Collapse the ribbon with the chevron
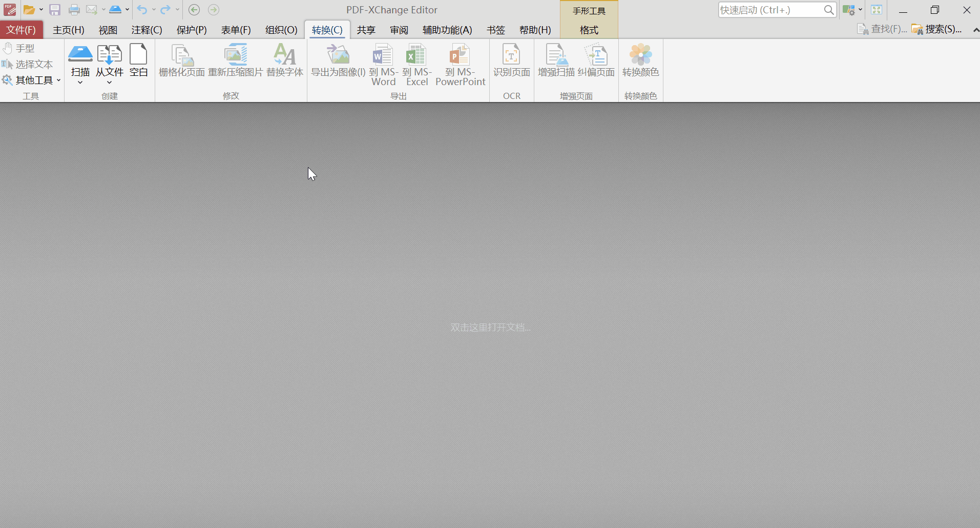Image resolution: width=980 pixels, height=528 pixels. click(975, 30)
